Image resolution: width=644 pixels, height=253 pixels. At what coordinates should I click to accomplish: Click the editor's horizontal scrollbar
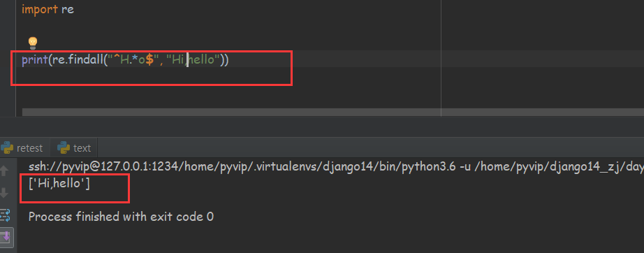point(332,112)
